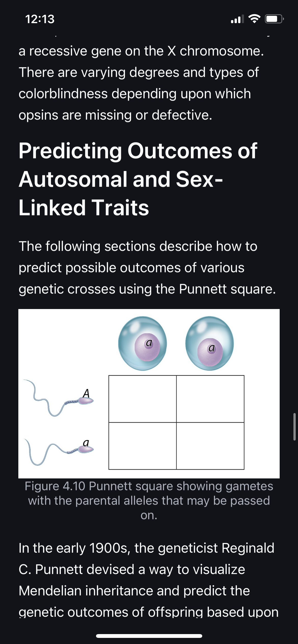The width and height of the screenshot is (298, 644).
Task: Tap the 'following sections describe' paragraph
Action: coord(147,268)
